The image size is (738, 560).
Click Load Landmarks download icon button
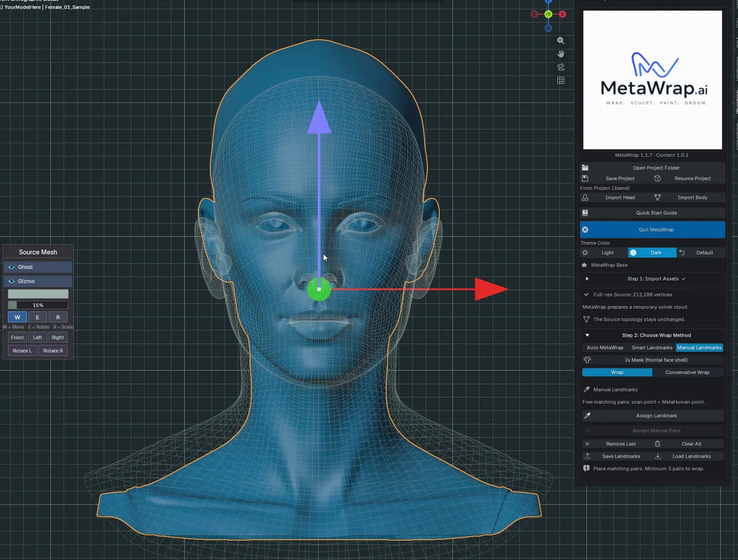pos(688,456)
